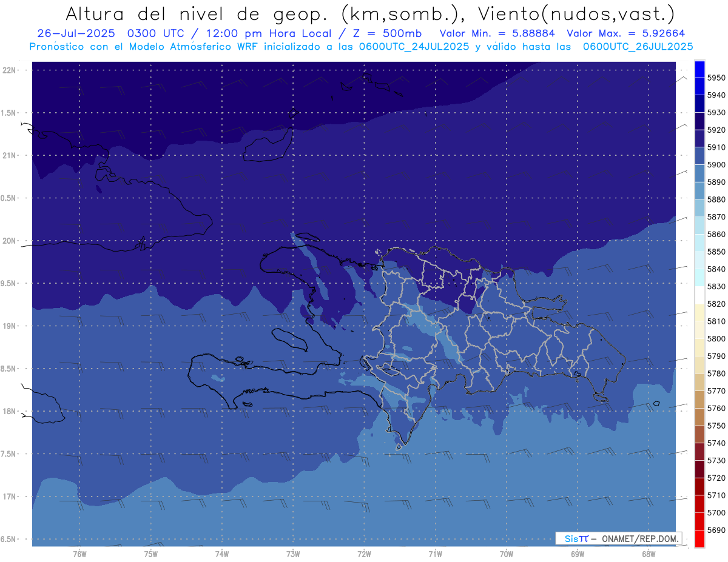Screen dimensions: 728x562
Task: Pick the bright red swatch below 5690
Action: click(x=699, y=539)
